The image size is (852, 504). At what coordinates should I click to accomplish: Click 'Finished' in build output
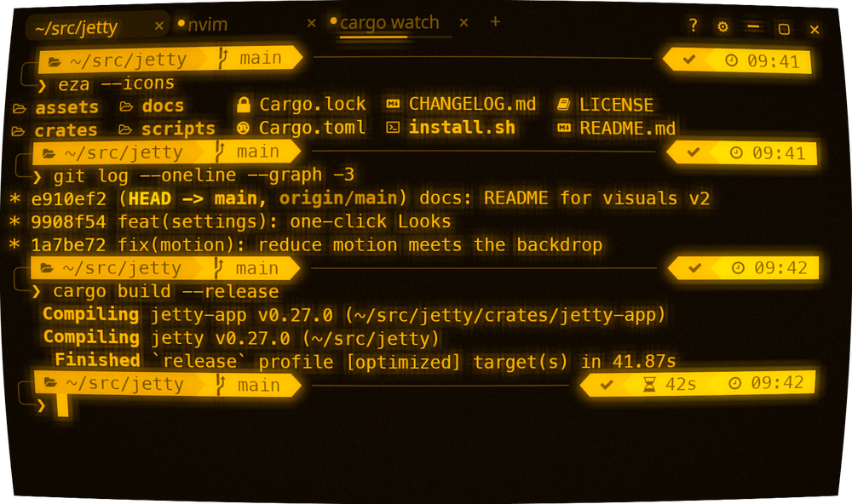pyautogui.click(x=97, y=360)
